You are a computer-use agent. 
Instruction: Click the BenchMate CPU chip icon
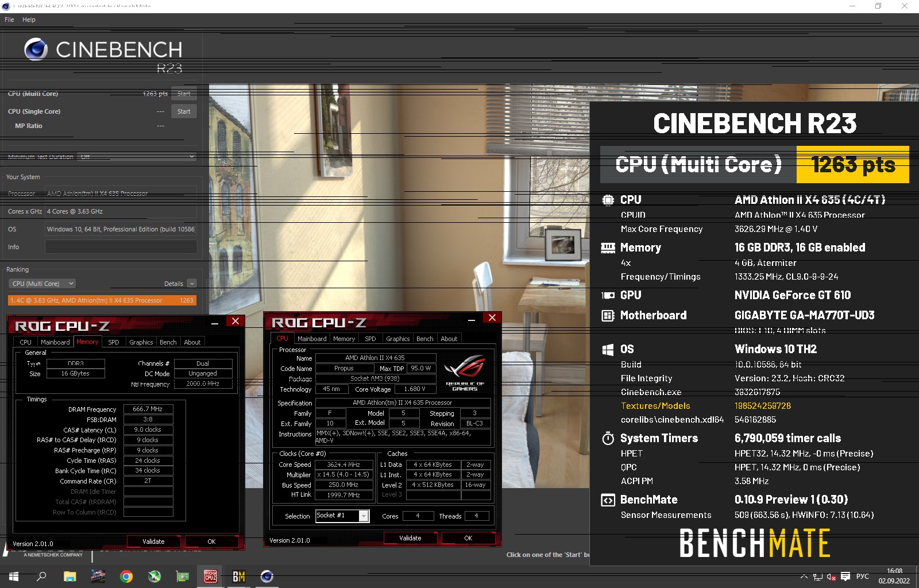pos(608,200)
